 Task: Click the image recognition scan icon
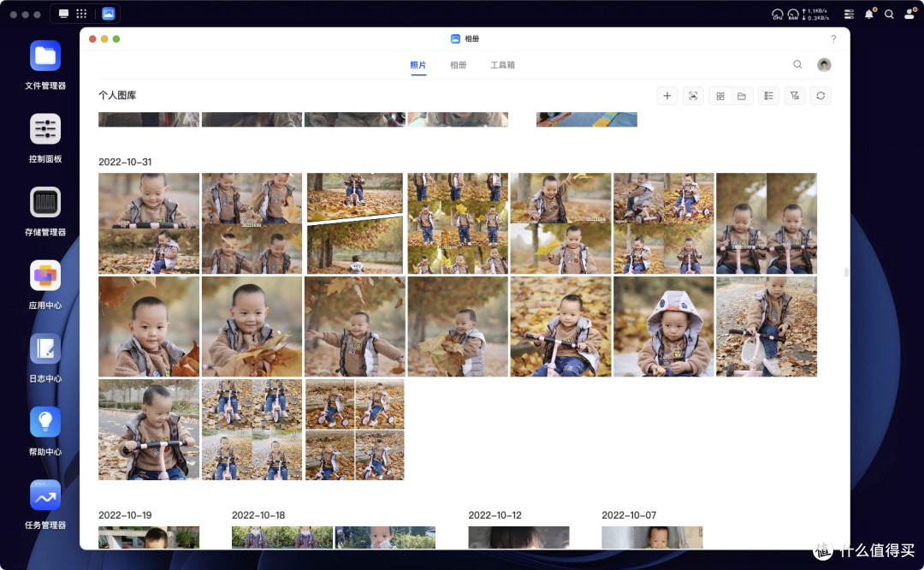tap(693, 96)
